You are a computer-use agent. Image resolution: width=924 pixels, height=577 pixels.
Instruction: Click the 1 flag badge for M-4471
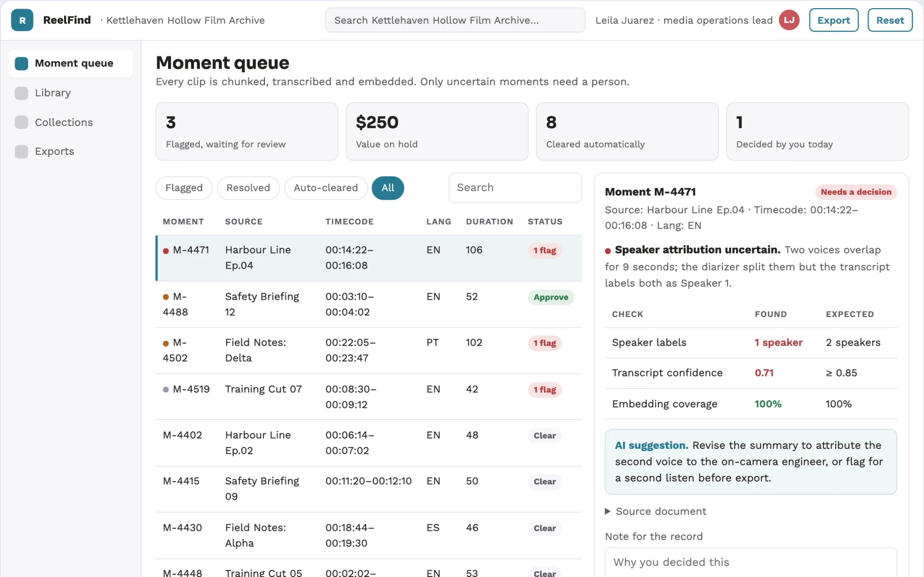tap(545, 251)
